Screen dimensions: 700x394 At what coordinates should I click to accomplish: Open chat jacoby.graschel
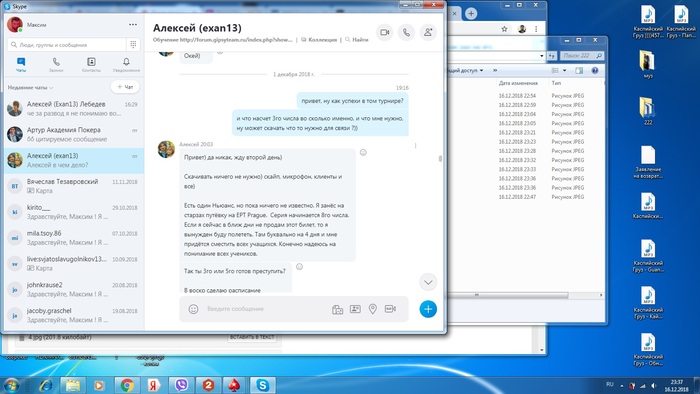click(74, 315)
